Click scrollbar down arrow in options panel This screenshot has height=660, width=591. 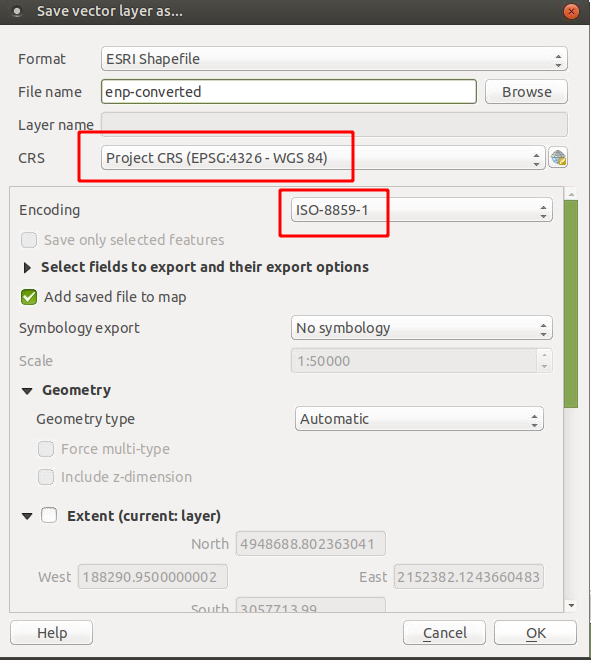pyautogui.click(x=571, y=606)
